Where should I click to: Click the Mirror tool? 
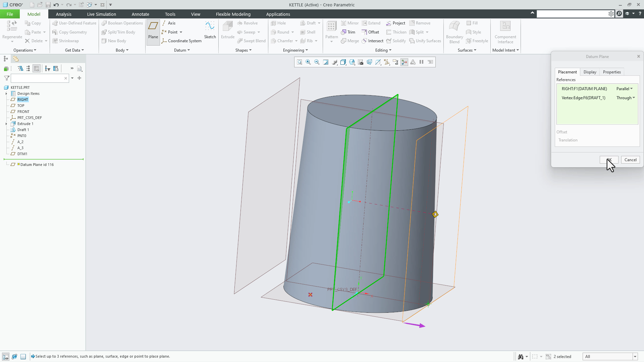[x=350, y=23]
